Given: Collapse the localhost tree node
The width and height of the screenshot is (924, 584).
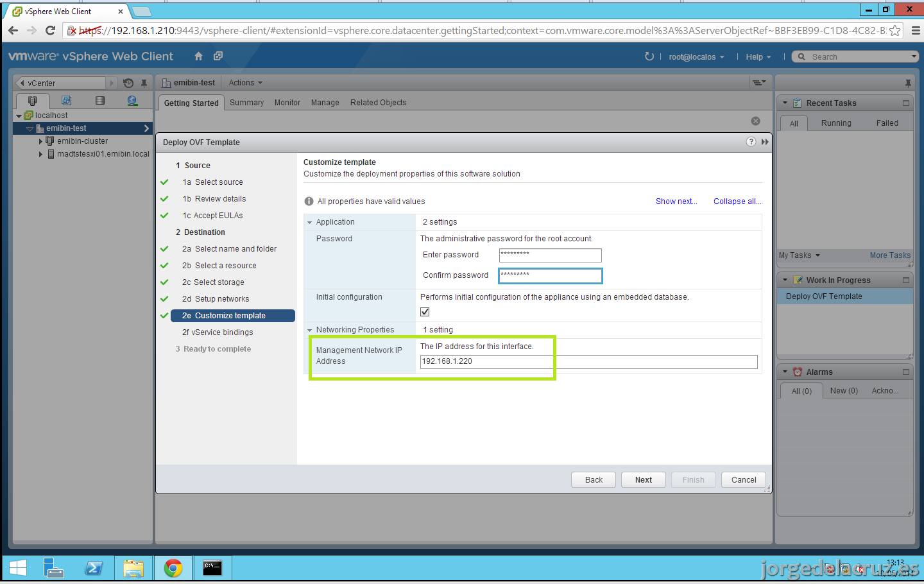Looking at the screenshot, I should click(x=19, y=116).
